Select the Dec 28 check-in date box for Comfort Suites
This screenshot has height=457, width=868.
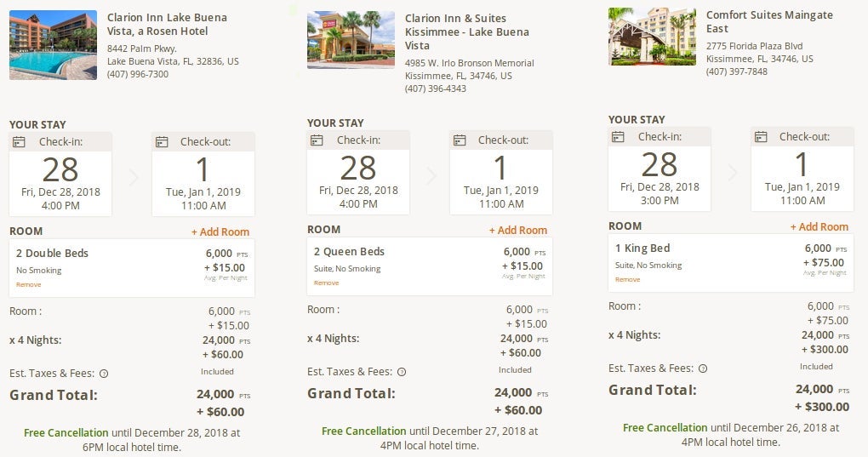click(x=660, y=169)
